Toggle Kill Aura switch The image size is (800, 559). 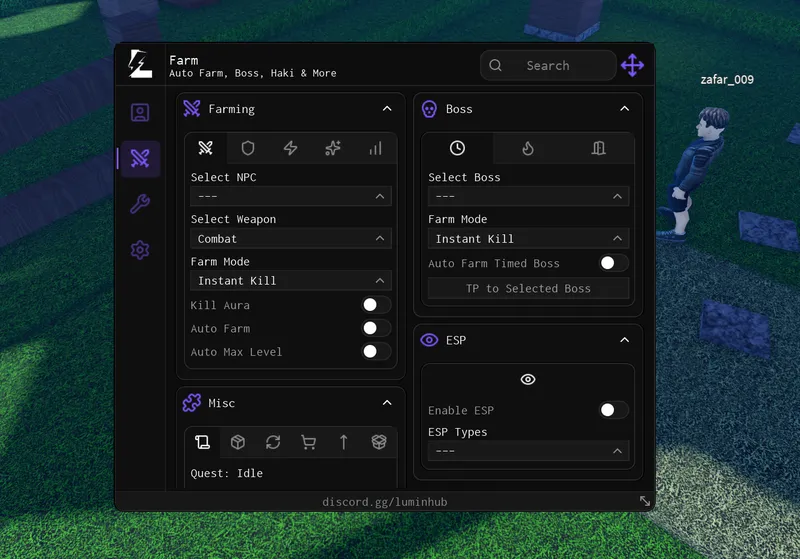(376, 305)
